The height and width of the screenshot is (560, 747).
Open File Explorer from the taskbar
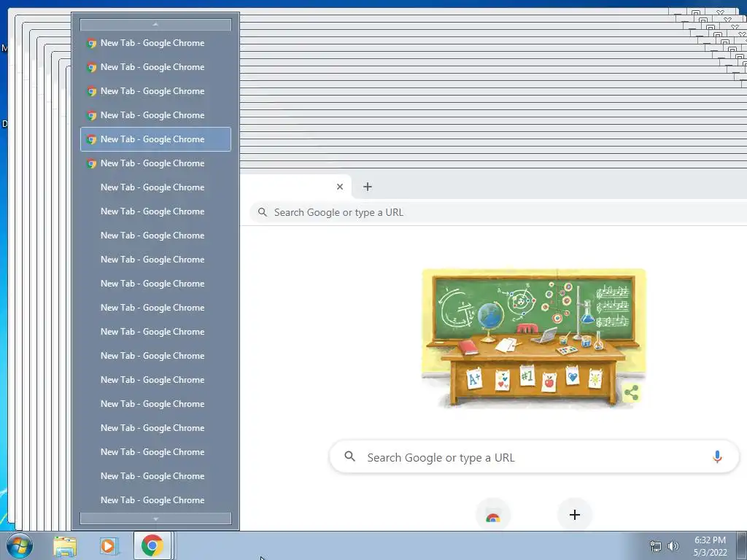pos(65,545)
